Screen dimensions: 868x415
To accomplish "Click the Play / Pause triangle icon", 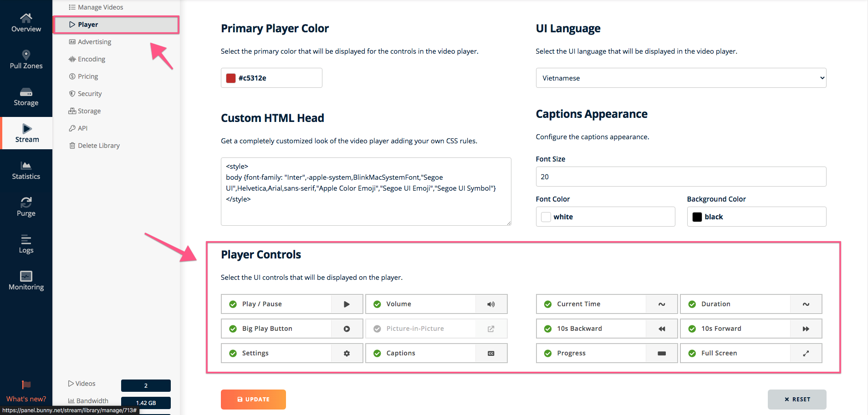I will coord(347,304).
